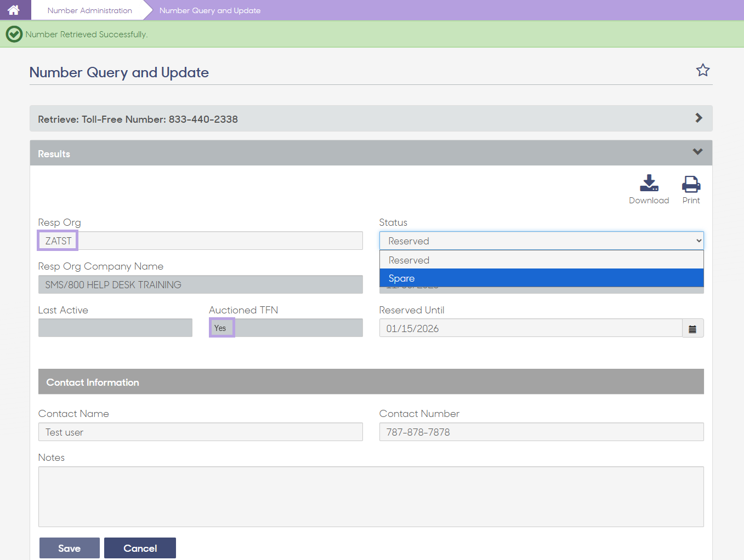Screen dimensions: 744x560
Task: Download the query results
Action: 649,190
